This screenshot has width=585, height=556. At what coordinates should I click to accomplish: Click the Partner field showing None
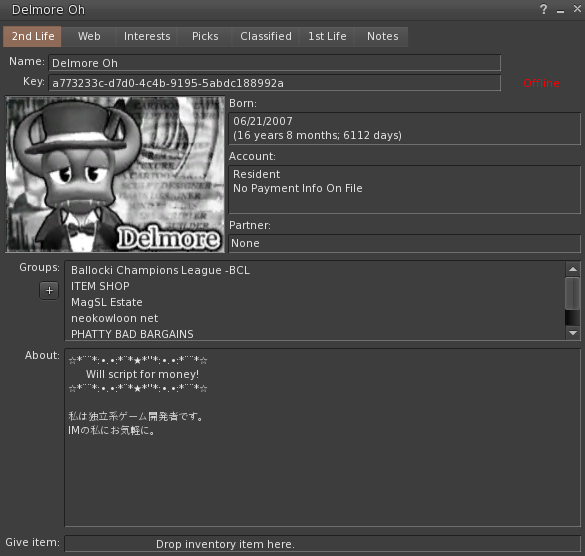(x=404, y=243)
